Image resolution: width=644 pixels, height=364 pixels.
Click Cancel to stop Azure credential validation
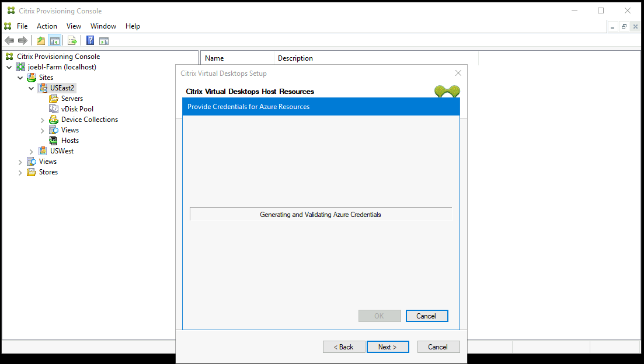(427, 316)
